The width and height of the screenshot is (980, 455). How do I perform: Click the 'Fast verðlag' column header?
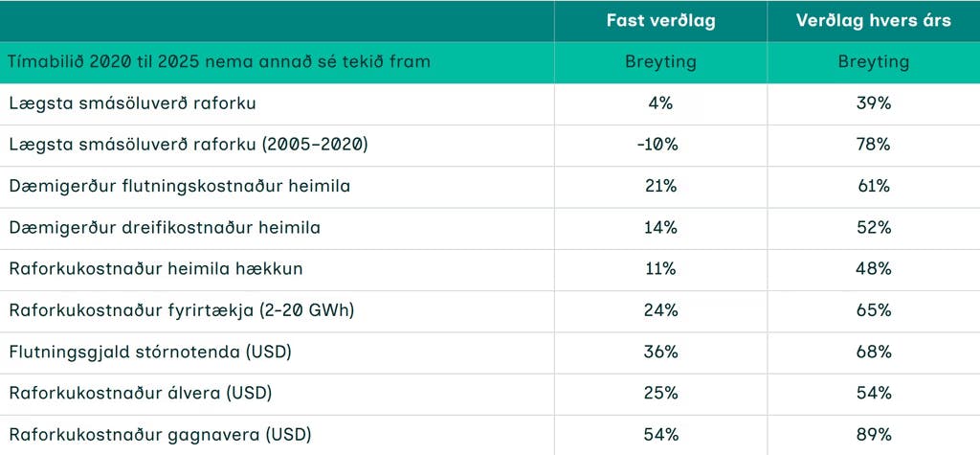pos(660,21)
